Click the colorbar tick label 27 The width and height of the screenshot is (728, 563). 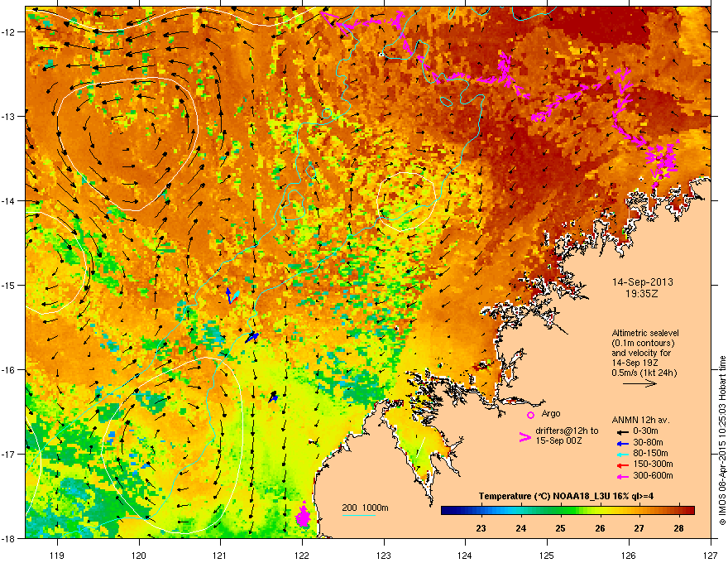[639, 528]
